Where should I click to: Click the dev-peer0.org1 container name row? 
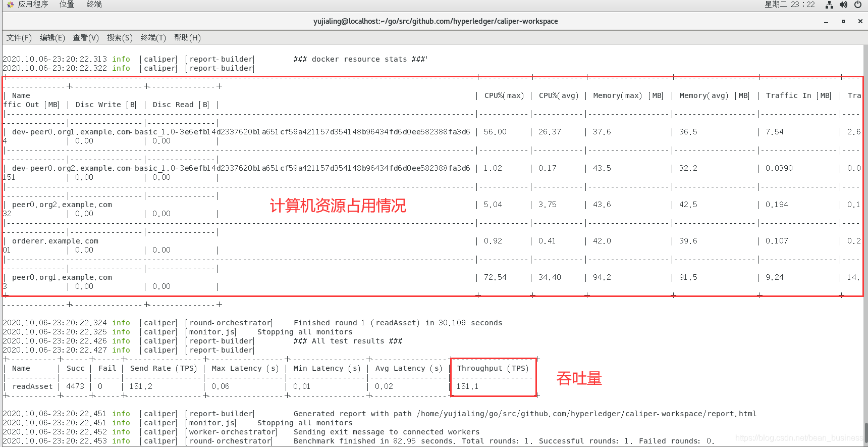click(241, 132)
